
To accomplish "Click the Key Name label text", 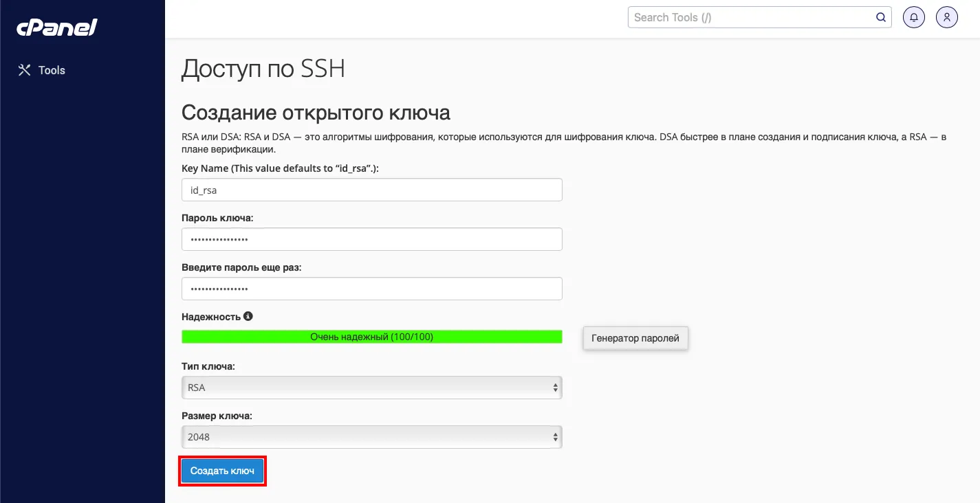I will coord(280,168).
